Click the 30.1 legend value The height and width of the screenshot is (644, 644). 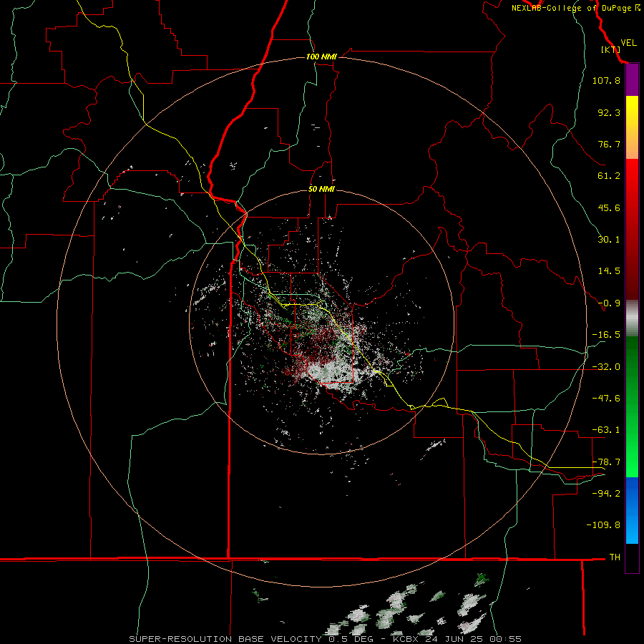(609, 240)
